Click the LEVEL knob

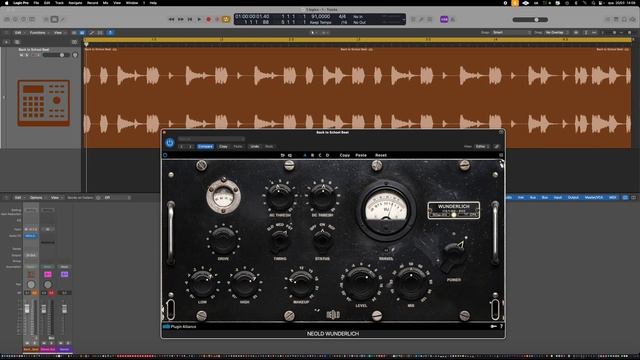361,284
